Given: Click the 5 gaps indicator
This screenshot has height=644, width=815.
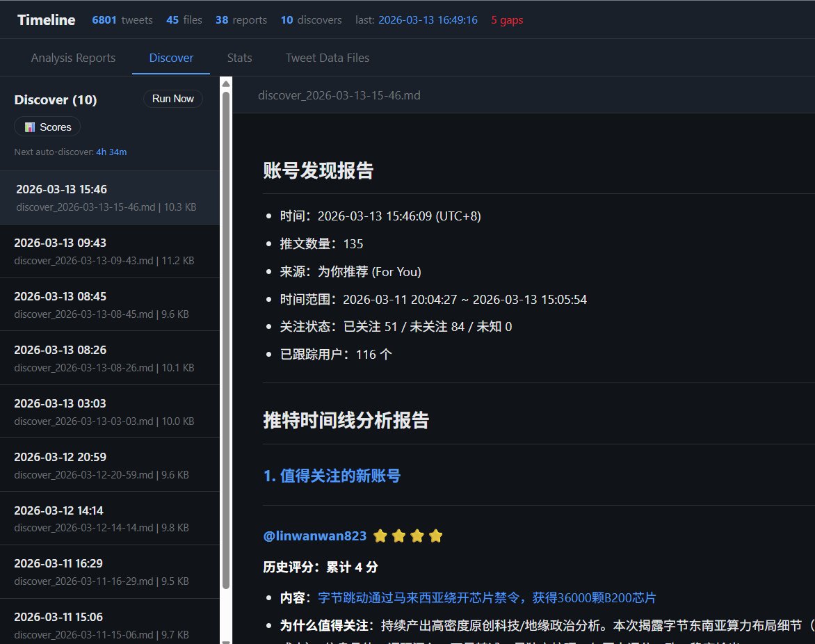Looking at the screenshot, I should (x=507, y=19).
